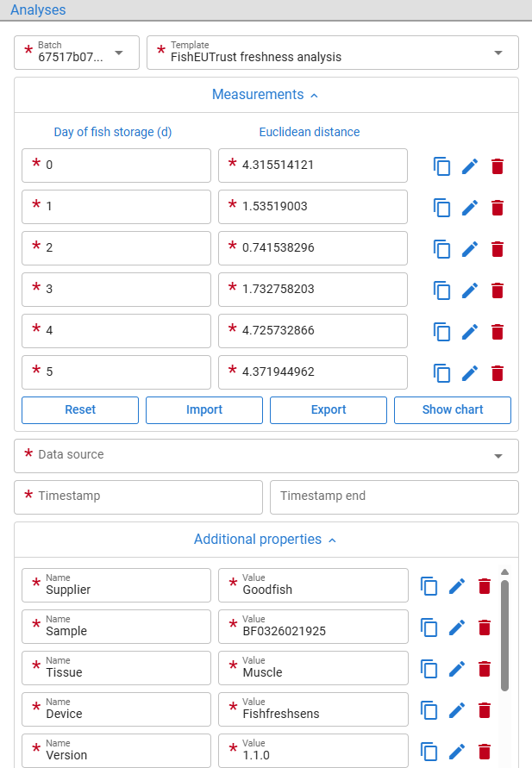Click the Name field containing Device
532x768 pixels.
point(116,709)
